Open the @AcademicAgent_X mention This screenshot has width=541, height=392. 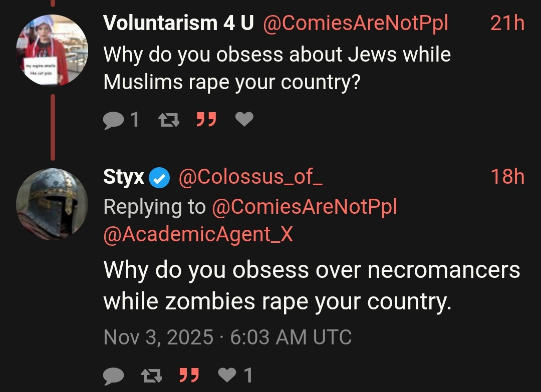point(198,235)
